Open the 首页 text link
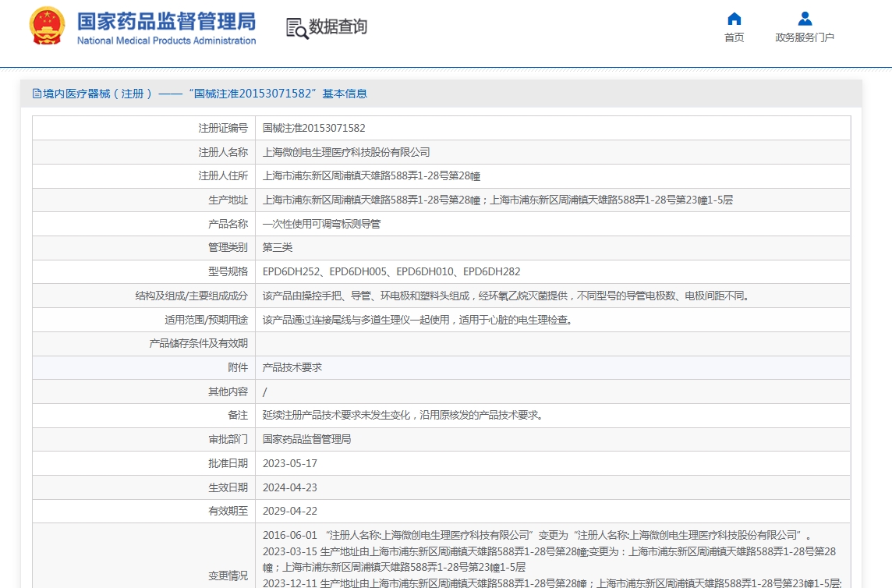This screenshot has height=588, width=892. click(x=734, y=37)
